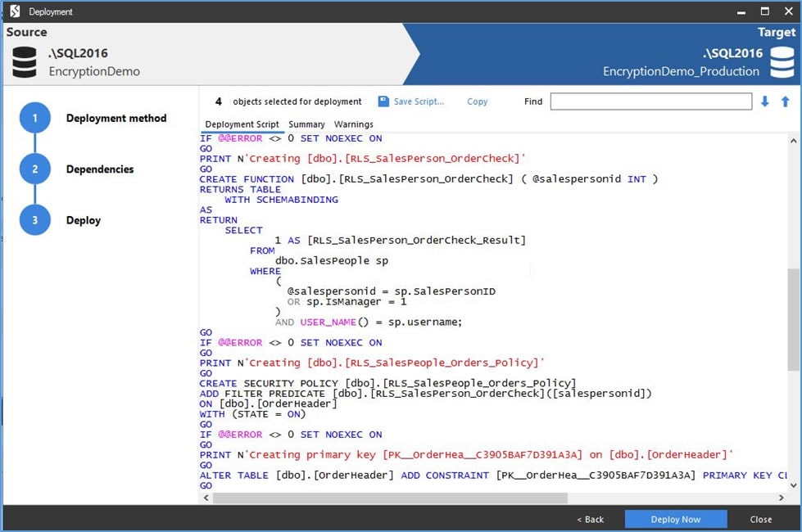Click the find previous up arrow
Screen dimensions: 802x532
pyautogui.click(x=785, y=101)
